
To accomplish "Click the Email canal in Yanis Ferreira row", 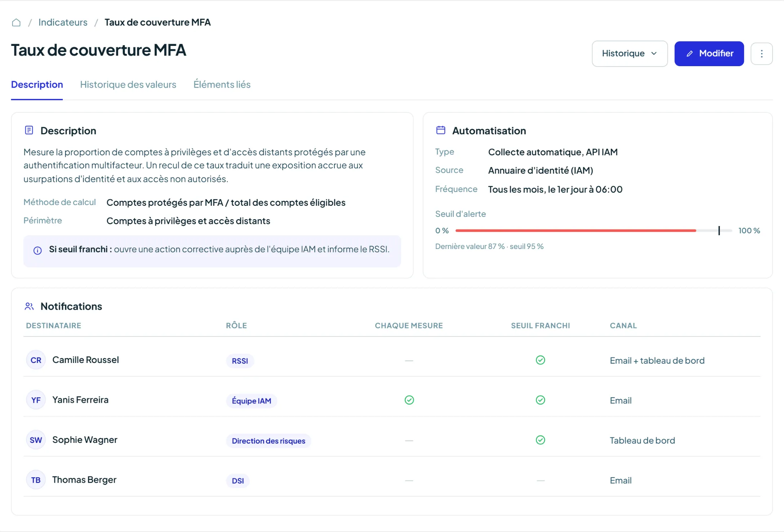I will tap(621, 400).
